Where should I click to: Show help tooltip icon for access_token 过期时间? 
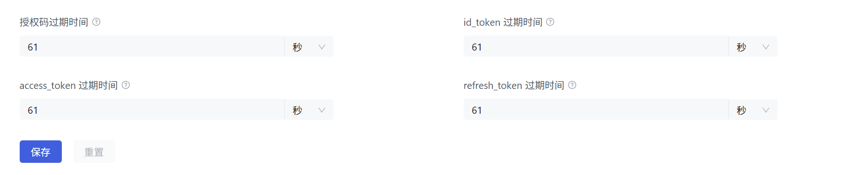[x=126, y=85]
